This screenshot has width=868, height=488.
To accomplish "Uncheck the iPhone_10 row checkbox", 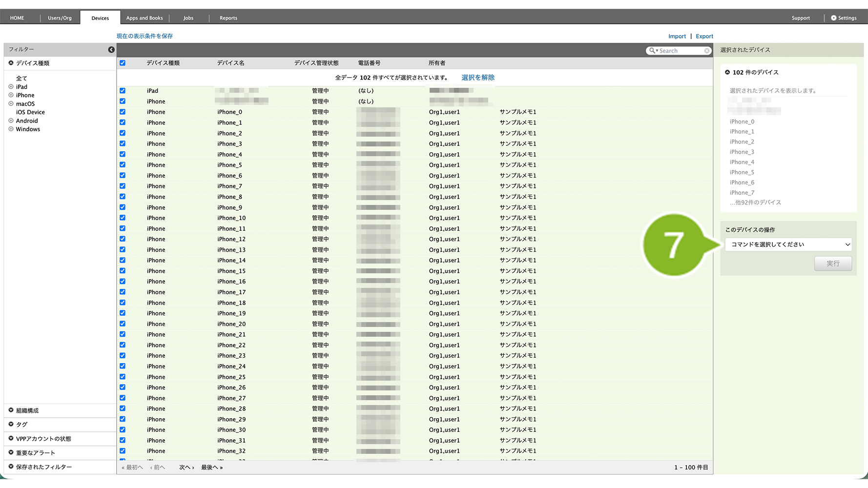I will tap(123, 218).
